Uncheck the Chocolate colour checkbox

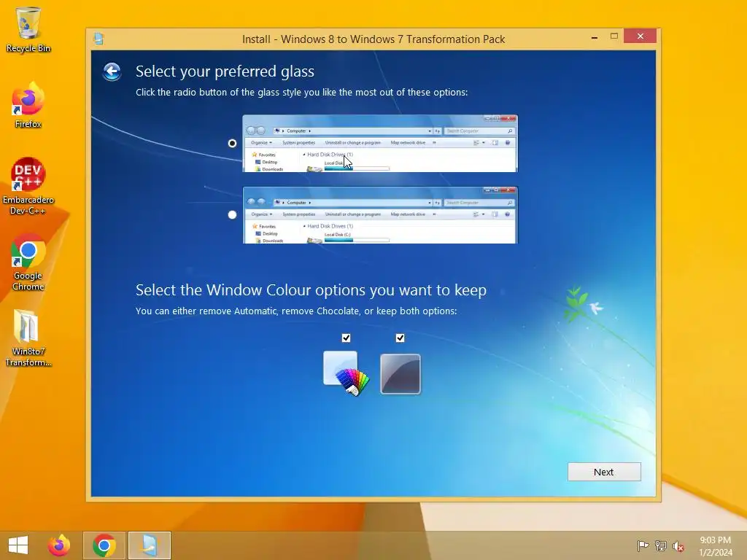point(400,338)
